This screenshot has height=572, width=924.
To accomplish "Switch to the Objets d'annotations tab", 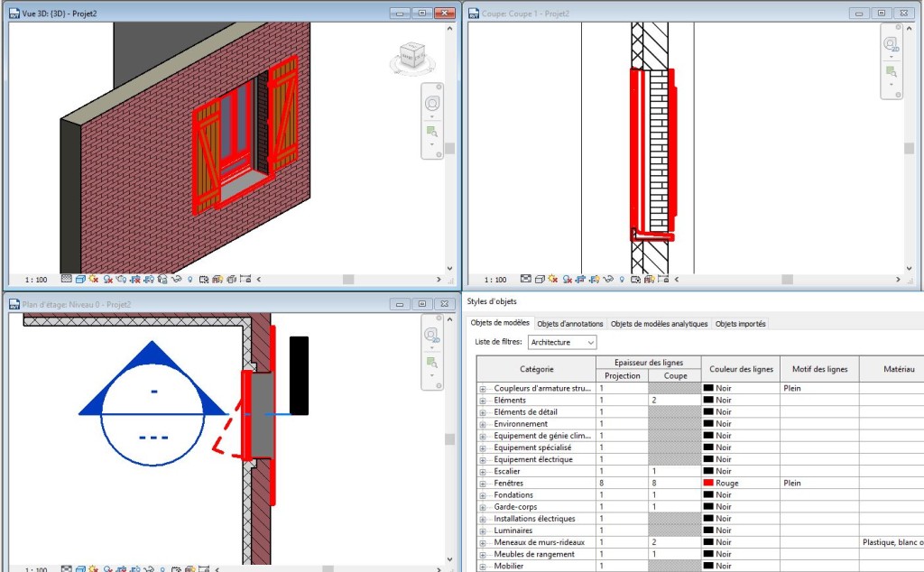I will tap(571, 323).
